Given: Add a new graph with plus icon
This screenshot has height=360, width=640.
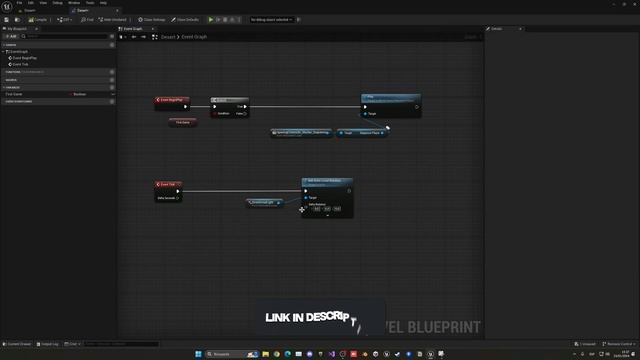Looking at the screenshot, I should (112, 45).
